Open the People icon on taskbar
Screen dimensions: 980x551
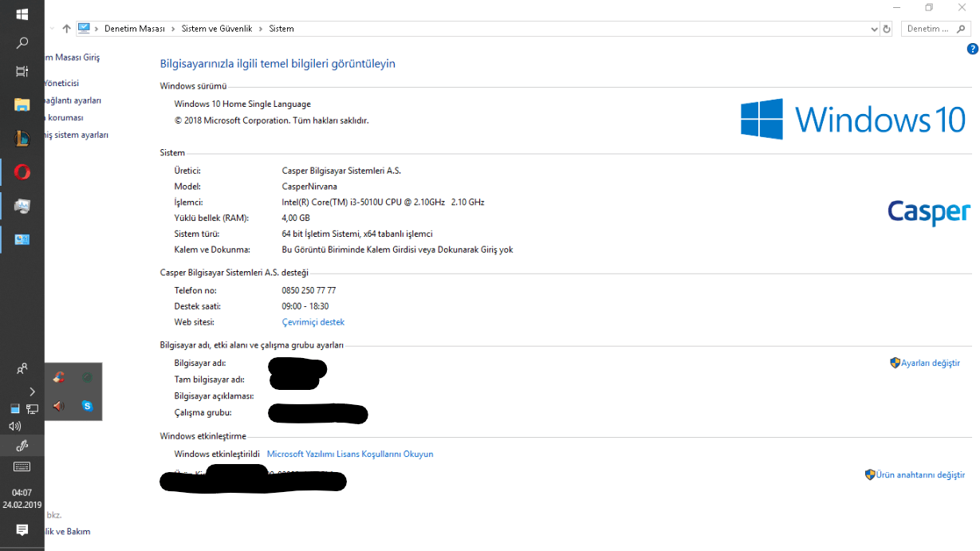tap(22, 368)
